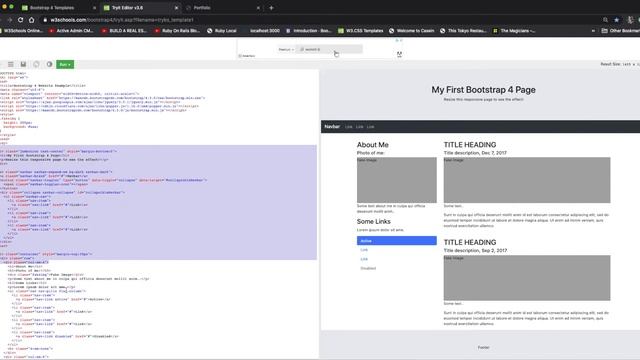
Task: Click the zoom magnifier icon in address bar
Action: click(605, 20)
